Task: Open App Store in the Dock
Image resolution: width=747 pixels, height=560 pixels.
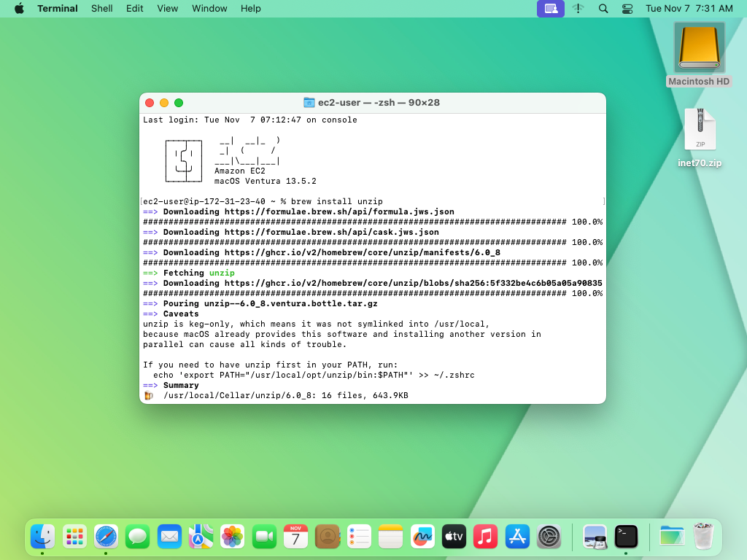Action: click(x=517, y=536)
